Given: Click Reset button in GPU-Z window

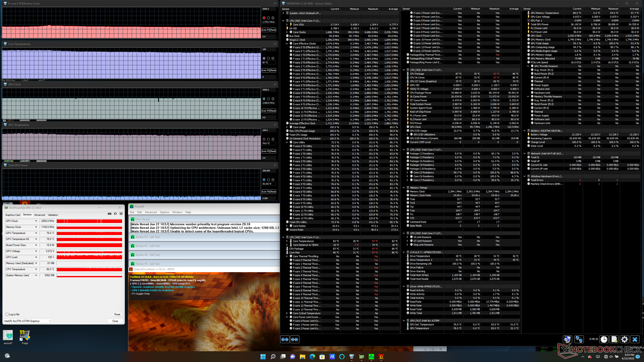Looking at the screenshot, I should point(117,314).
